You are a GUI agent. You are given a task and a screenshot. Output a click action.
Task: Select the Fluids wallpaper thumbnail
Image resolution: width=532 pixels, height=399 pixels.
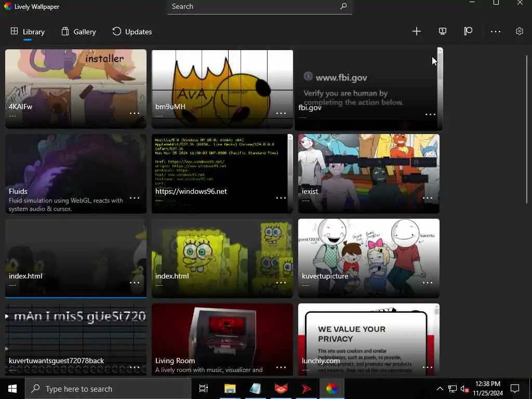pos(76,174)
